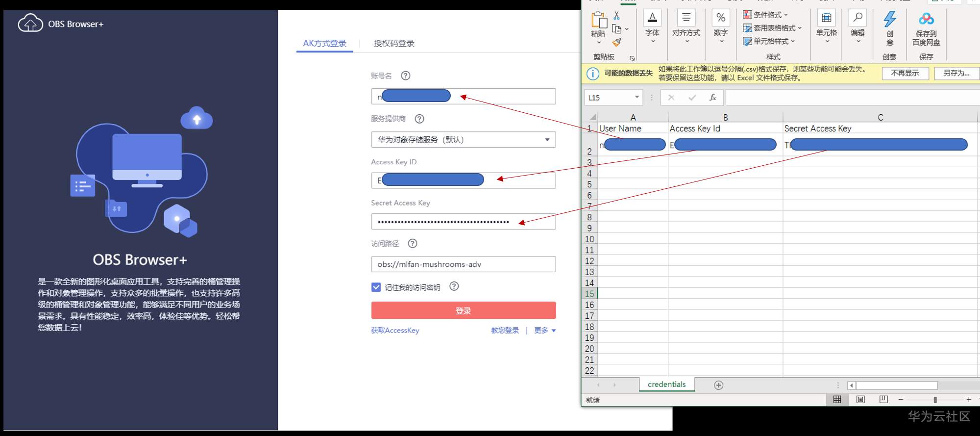This screenshot has width=980, height=436.
Task: Zoom out with the minus icon in Excel
Action: [901, 400]
